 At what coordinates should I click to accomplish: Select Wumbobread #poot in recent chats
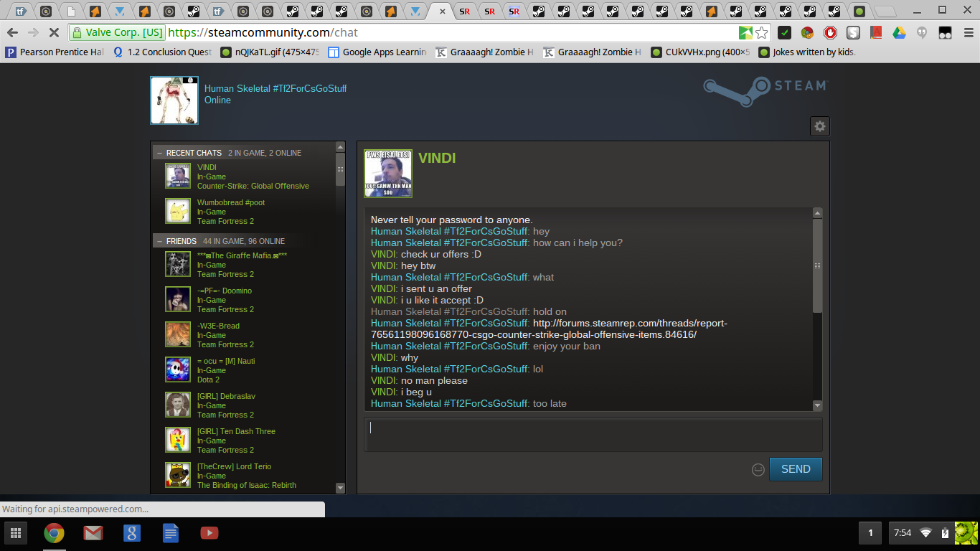(x=230, y=203)
